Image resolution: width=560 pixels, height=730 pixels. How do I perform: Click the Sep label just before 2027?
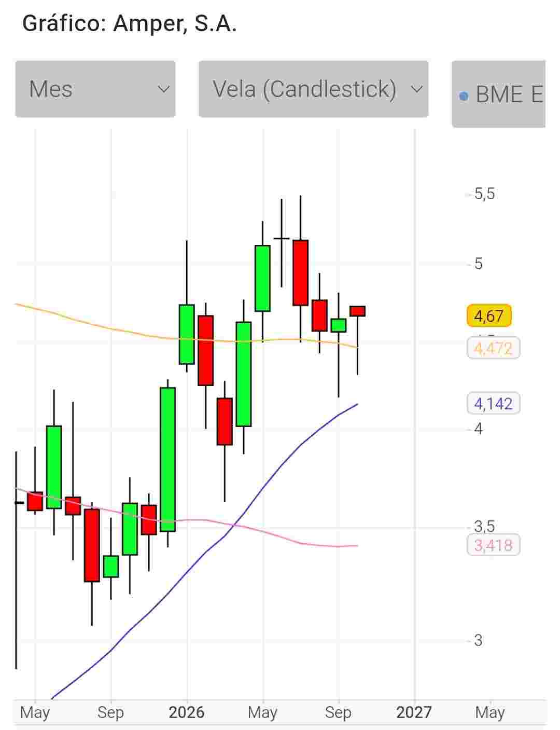pyautogui.click(x=338, y=713)
